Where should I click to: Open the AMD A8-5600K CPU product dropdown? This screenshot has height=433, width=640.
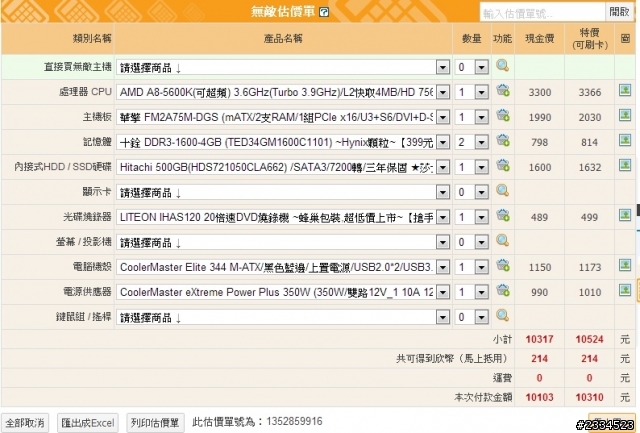283,92
